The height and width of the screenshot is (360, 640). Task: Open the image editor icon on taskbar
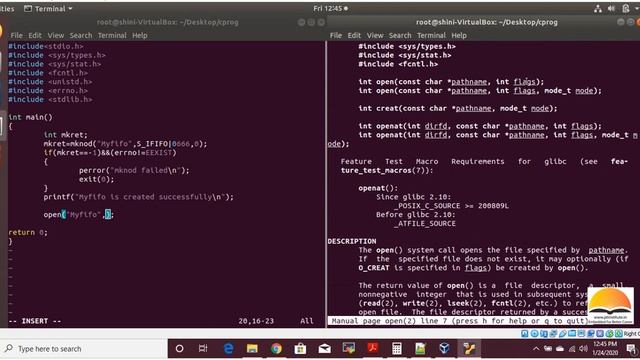(420, 349)
